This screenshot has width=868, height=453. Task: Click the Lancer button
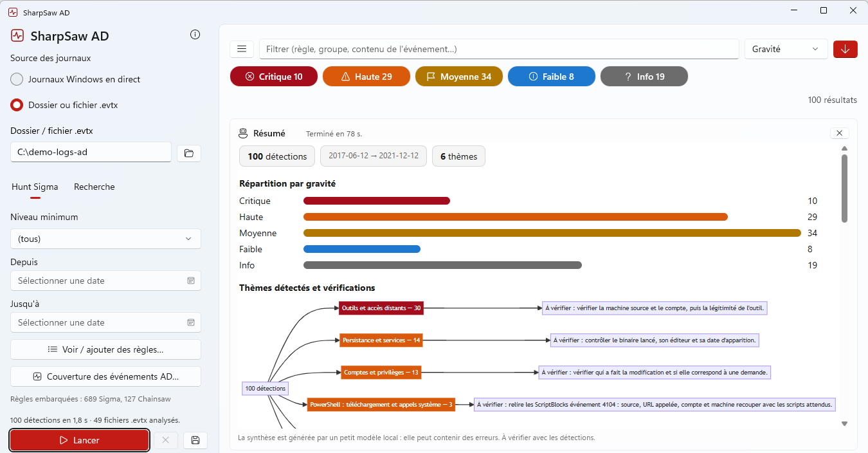coord(80,440)
